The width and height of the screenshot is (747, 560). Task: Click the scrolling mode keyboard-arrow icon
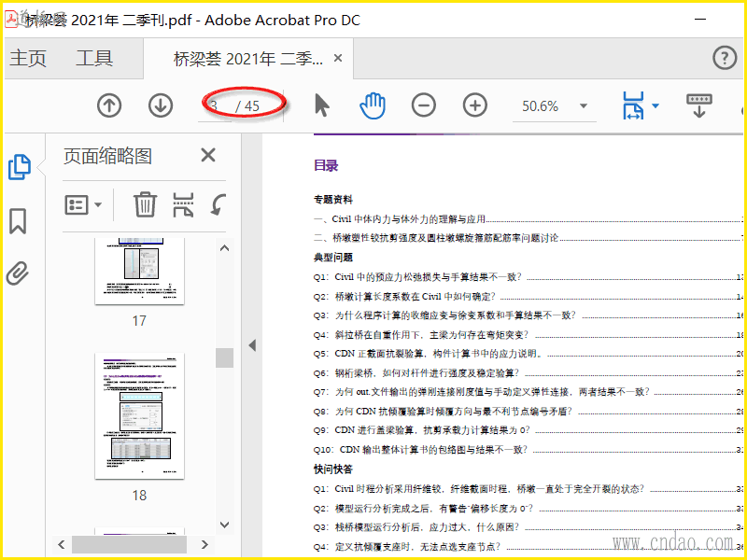(698, 105)
